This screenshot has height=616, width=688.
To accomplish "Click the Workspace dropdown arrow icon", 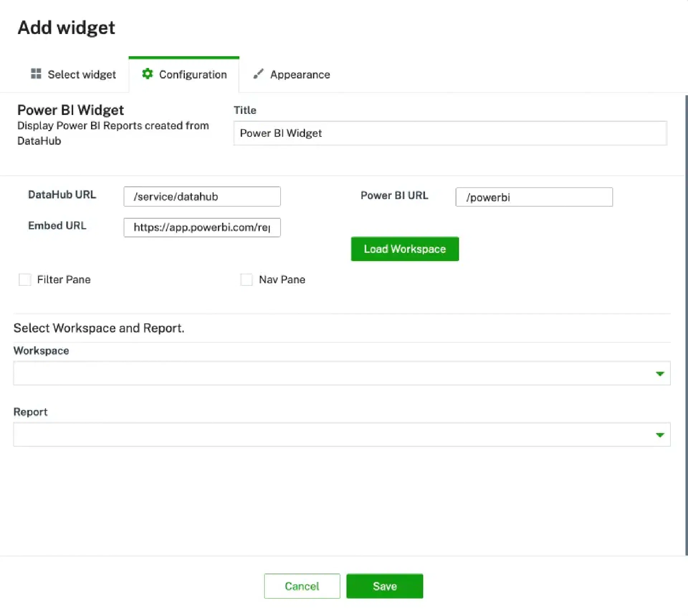I will tap(660, 374).
